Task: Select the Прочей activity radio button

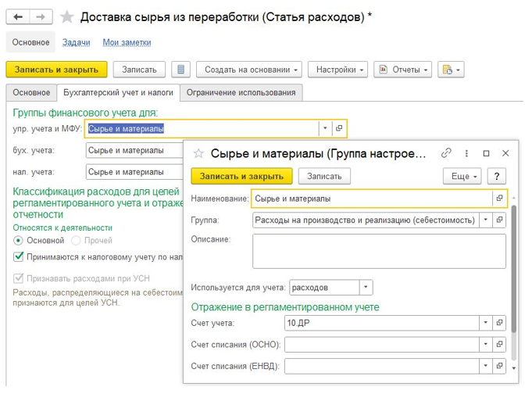Action: pos(76,241)
